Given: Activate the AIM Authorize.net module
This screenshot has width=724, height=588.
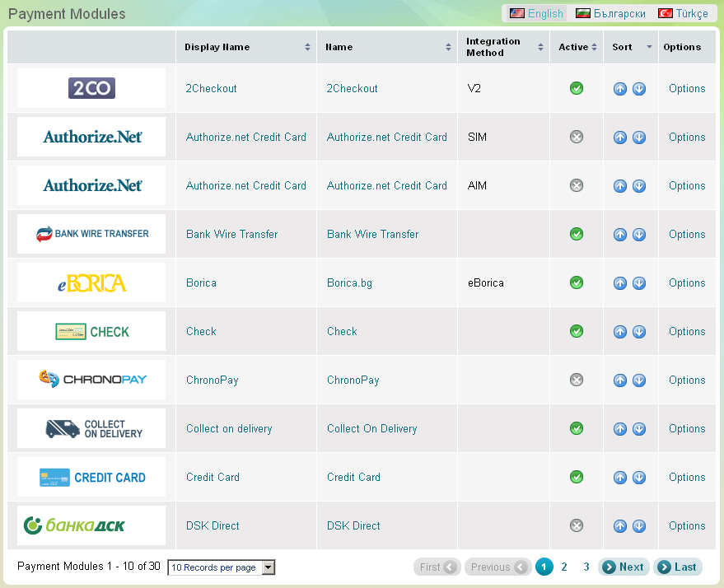Looking at the screenshot, I should coord(577,185).
